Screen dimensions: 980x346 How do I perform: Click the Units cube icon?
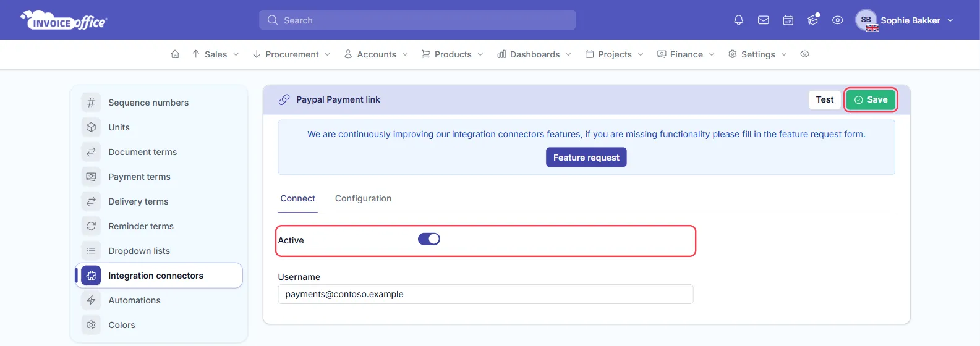point(91,127)
